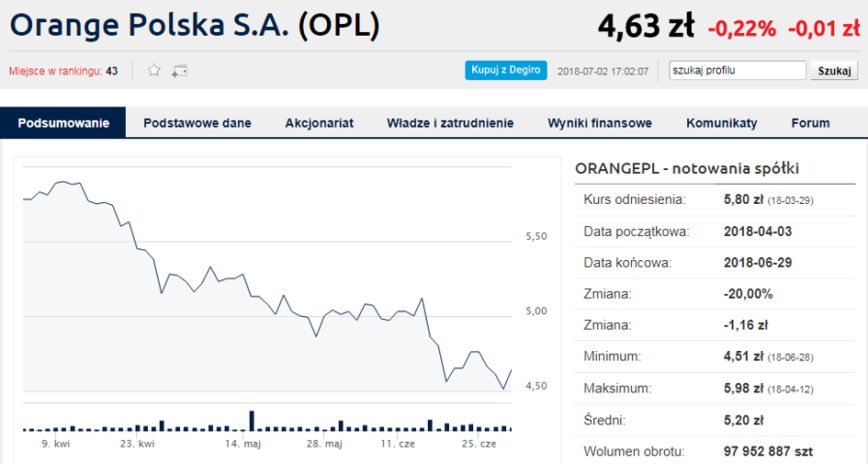Click the tallest volume bar near 14. maj

[x=251, y=421]
